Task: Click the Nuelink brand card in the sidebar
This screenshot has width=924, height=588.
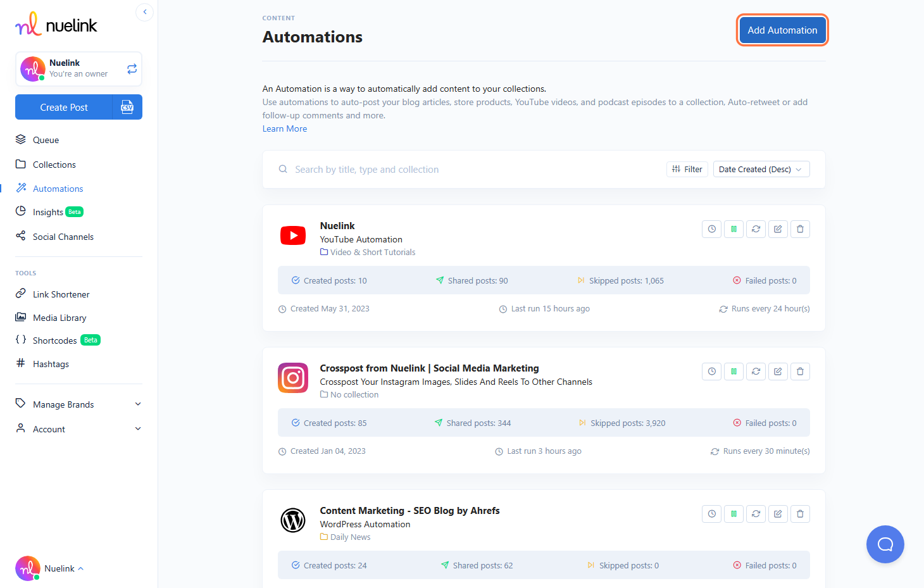Action: (x=78, y=68)
